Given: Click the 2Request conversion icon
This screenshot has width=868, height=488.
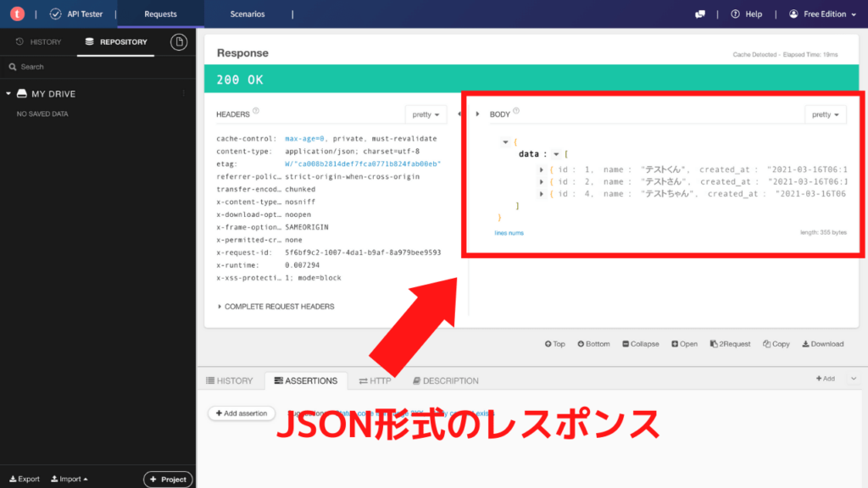Looking at the screenshot, I should click(731, 344).
